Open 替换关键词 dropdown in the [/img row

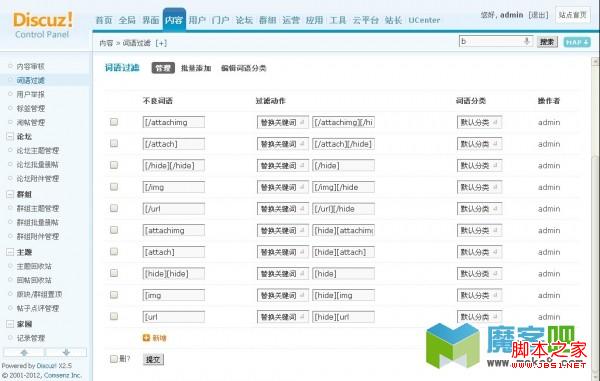[282, 187]
